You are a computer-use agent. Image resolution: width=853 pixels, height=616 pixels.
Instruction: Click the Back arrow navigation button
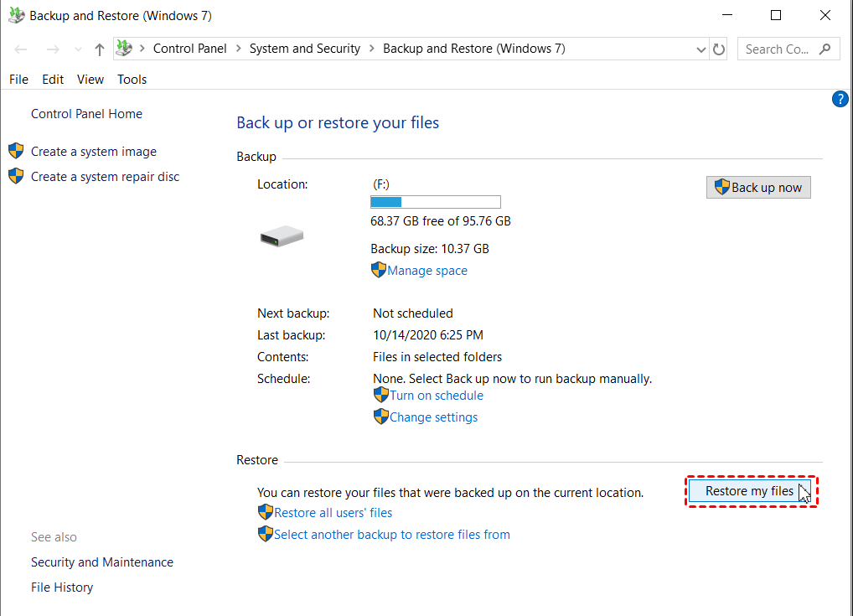coord(22,49)
